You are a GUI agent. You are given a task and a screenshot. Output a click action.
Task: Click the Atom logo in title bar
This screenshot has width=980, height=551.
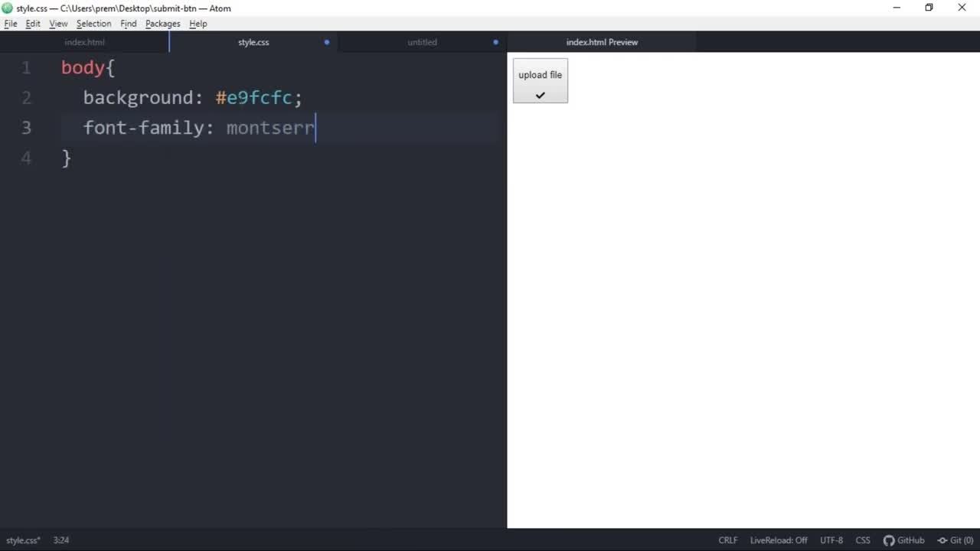click(x=8, y=8)
